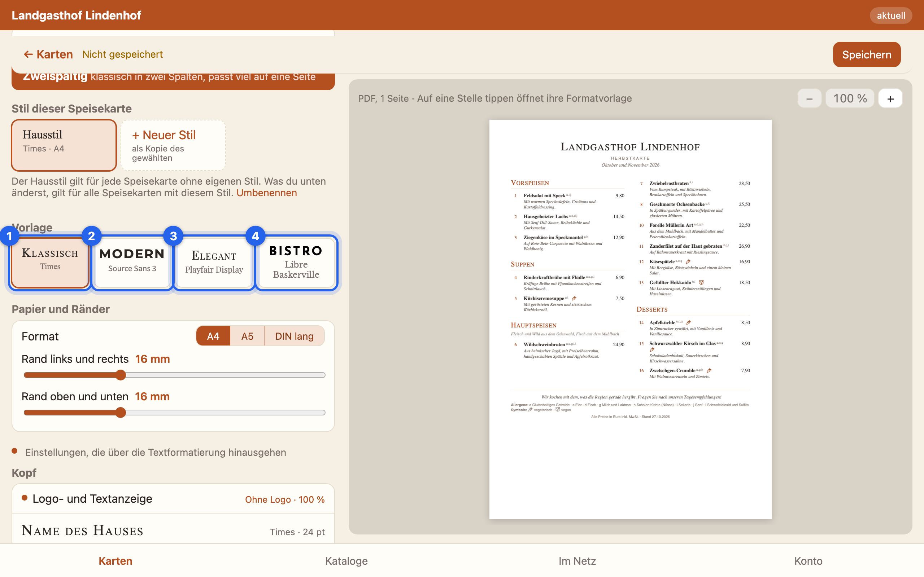Select A4 paper format
Viewport: 924px width, 577px height.
[x=213, y=336]
